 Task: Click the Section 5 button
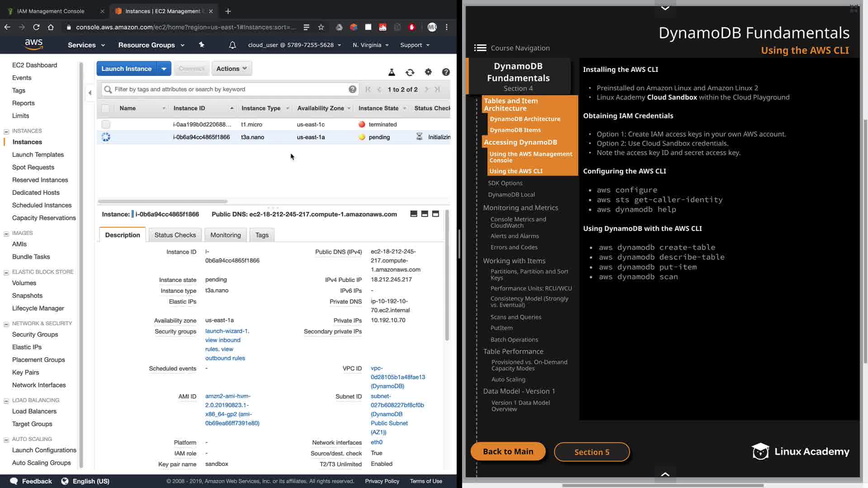[x=591, y=452]
